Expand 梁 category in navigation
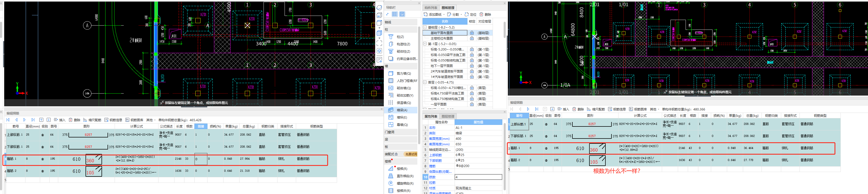Image resolution: width=868 pixels, height=194 pixels. click(x=401, y=139)
